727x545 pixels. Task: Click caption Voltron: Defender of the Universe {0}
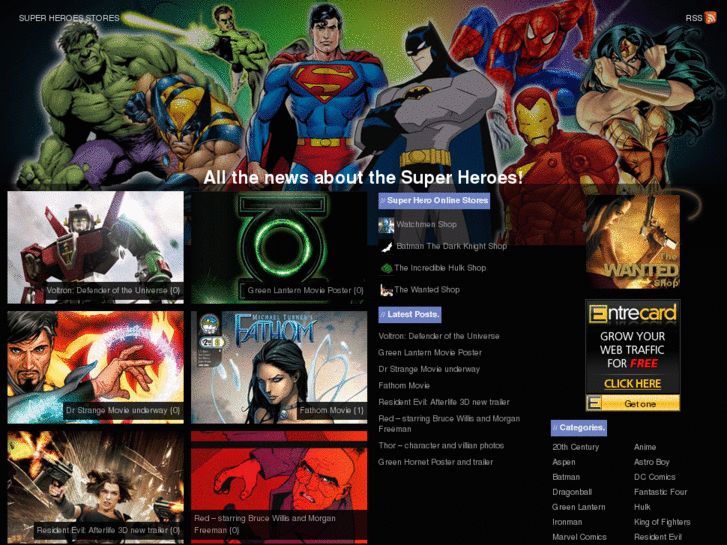click(113, 291)
